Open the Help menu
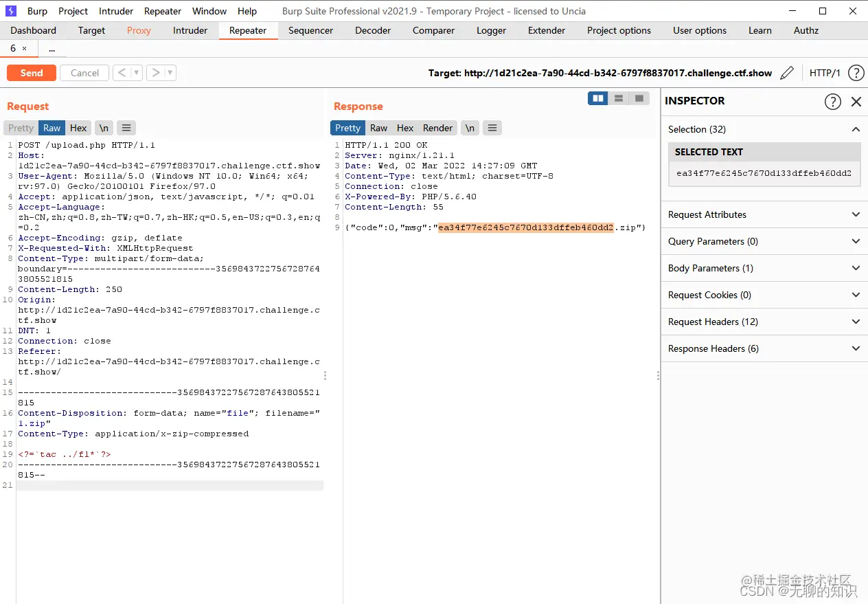Image resolution: width=868 pixels, height=604 pixels. 247,11
